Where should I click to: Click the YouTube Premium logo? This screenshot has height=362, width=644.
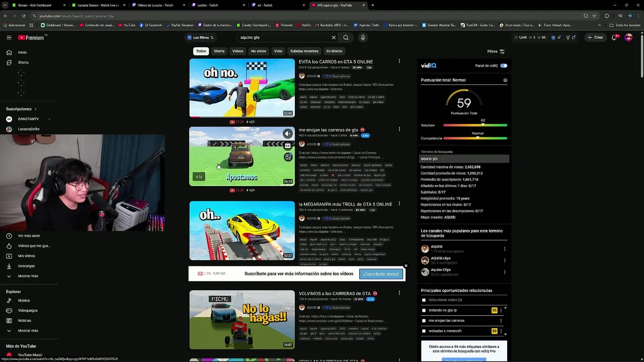pos(32,38)
